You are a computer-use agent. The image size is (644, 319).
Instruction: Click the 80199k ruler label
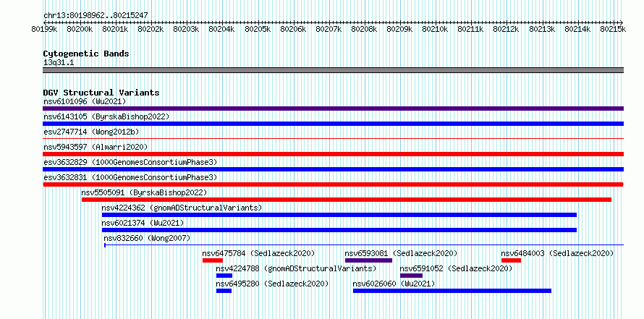click(x=45, y=29)
